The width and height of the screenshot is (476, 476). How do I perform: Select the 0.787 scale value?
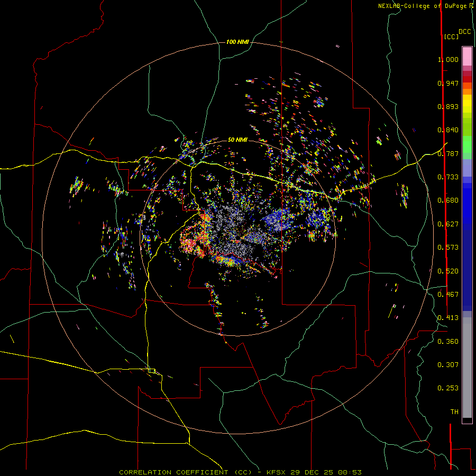coord(448,153)
